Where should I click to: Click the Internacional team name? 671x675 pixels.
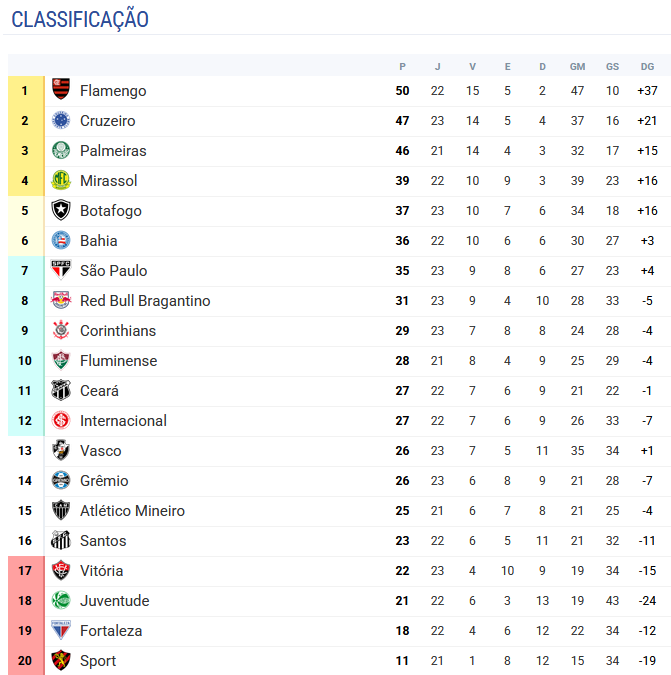tap(123, 421)
